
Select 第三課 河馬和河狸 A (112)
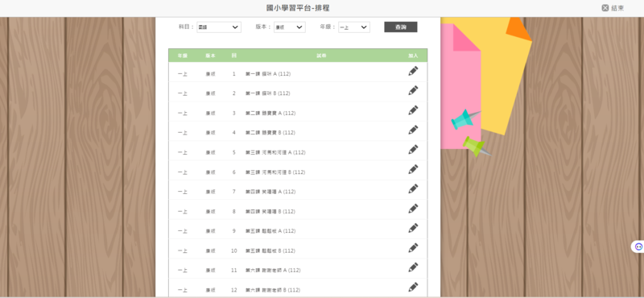click(x=275, y=152)
